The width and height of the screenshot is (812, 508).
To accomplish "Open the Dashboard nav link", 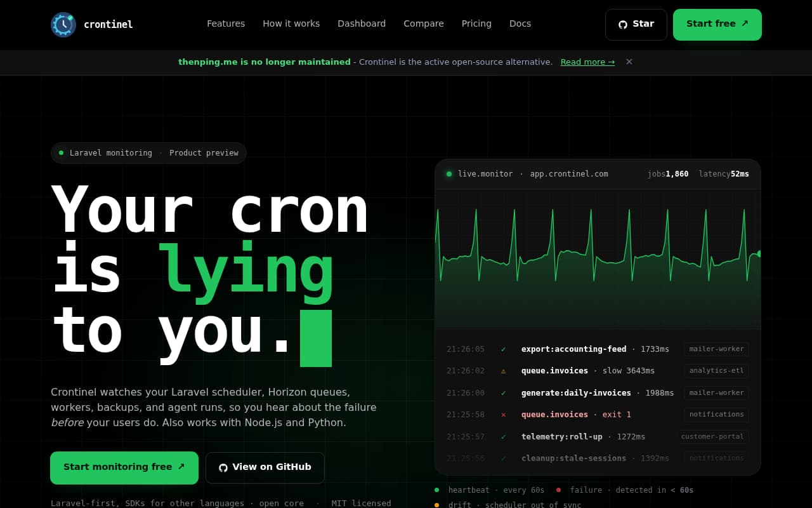I will click(x=362, y=23).
